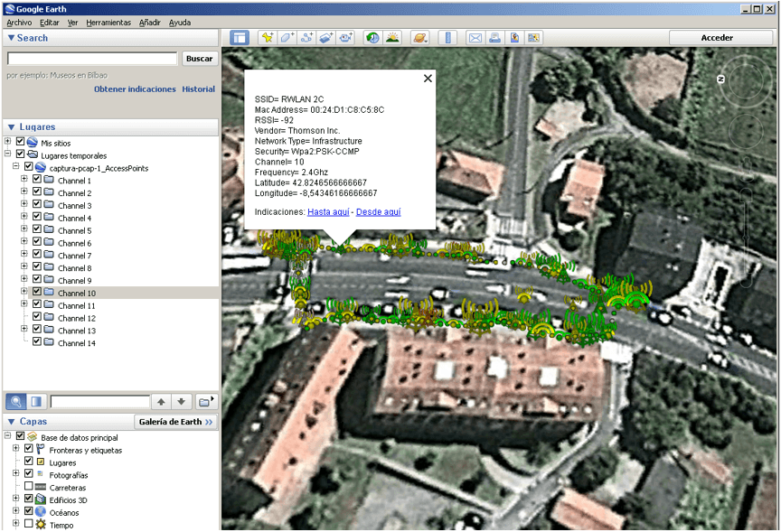Open the Editar menu
This screenshot has height=532, width=781.
(50, 23)
